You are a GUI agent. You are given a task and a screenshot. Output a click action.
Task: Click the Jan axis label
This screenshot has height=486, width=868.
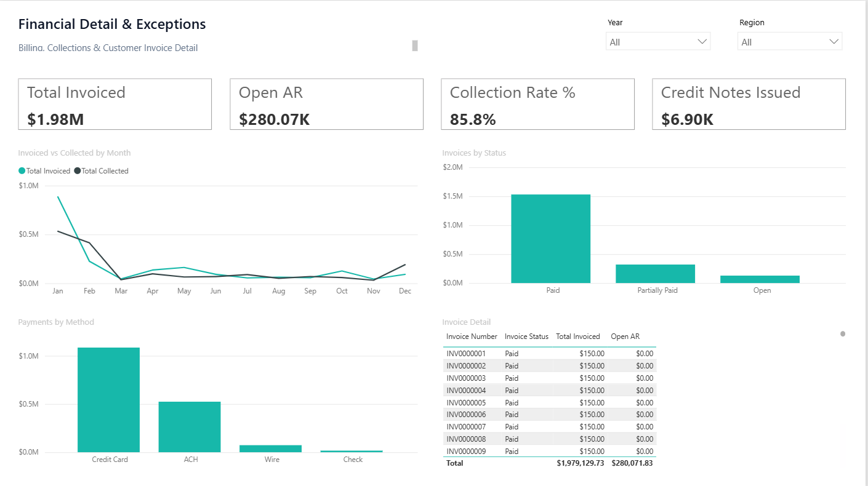(x=58, y=291)
